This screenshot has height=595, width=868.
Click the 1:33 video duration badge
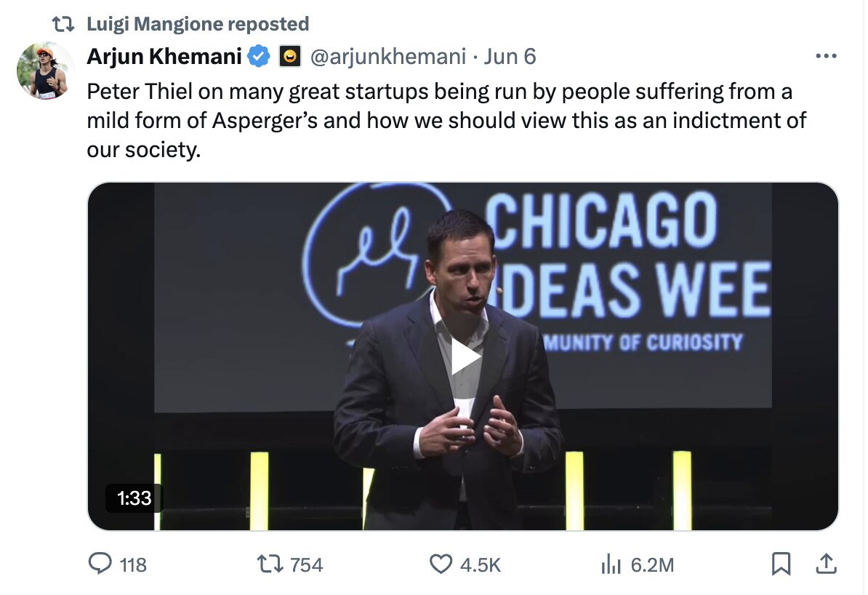pyautogui.click(x=134, y=498)
